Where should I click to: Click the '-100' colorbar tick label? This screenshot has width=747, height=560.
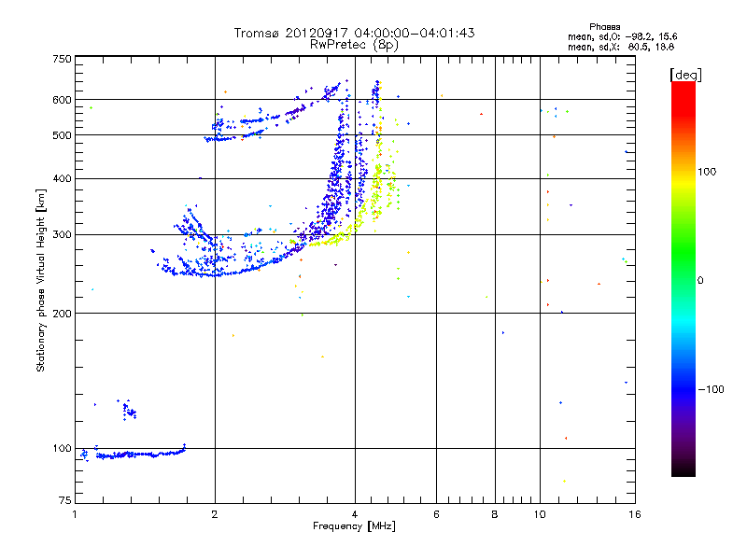[x=711, y=389]
